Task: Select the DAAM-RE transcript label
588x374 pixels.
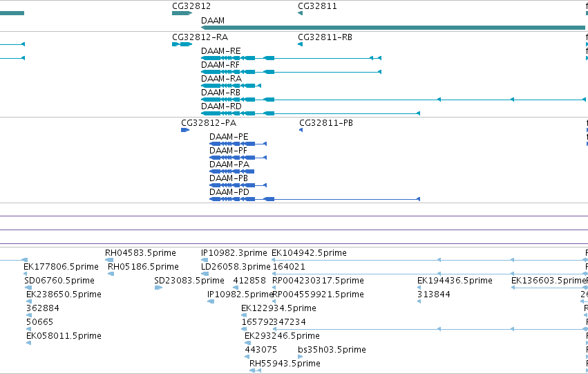Action: [220, 51]
